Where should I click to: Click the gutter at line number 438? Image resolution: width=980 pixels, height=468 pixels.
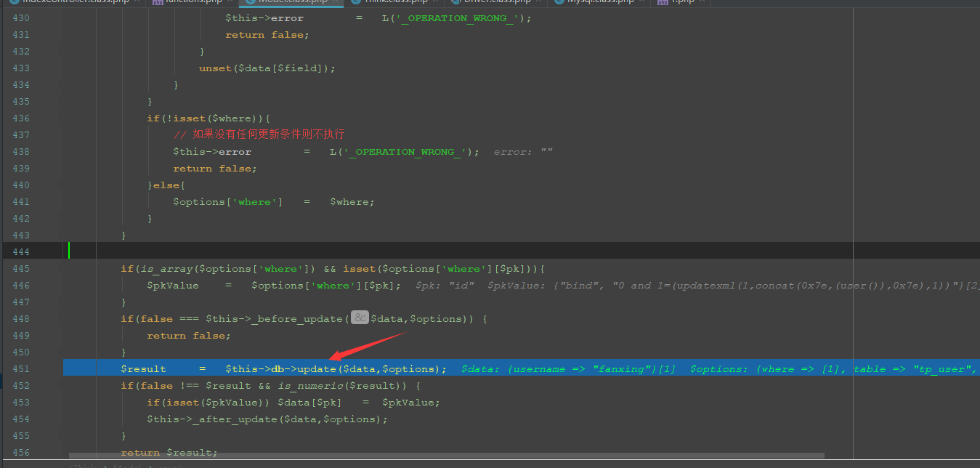(21, 152)
